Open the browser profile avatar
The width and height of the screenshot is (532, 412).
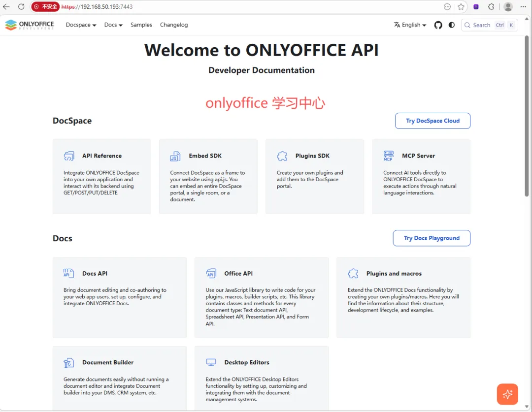click(x=508, y=7)
